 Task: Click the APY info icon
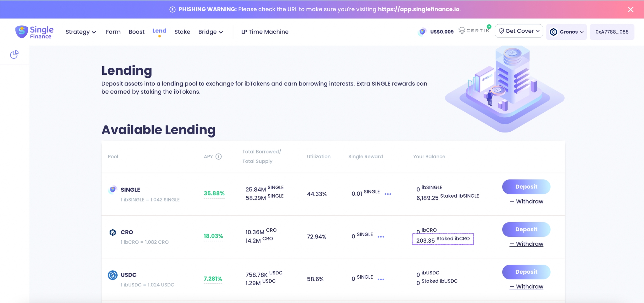click(219, 157)
